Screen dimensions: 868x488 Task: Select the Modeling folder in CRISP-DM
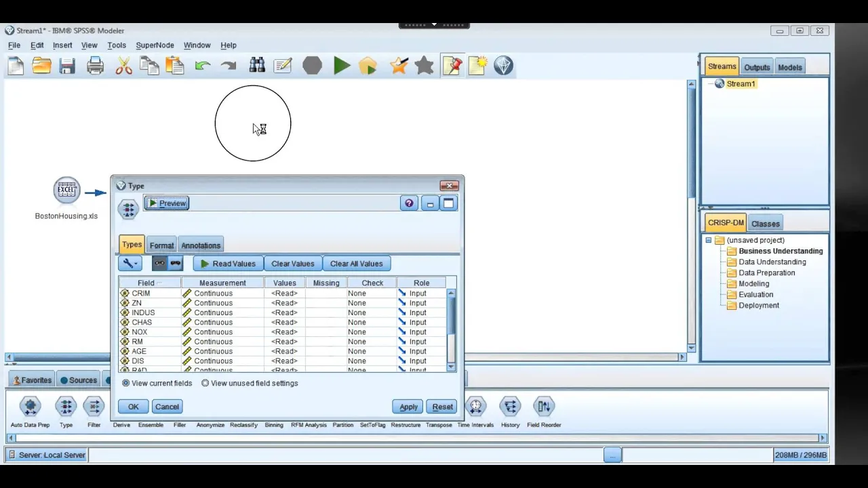click(x=748, y=283)
